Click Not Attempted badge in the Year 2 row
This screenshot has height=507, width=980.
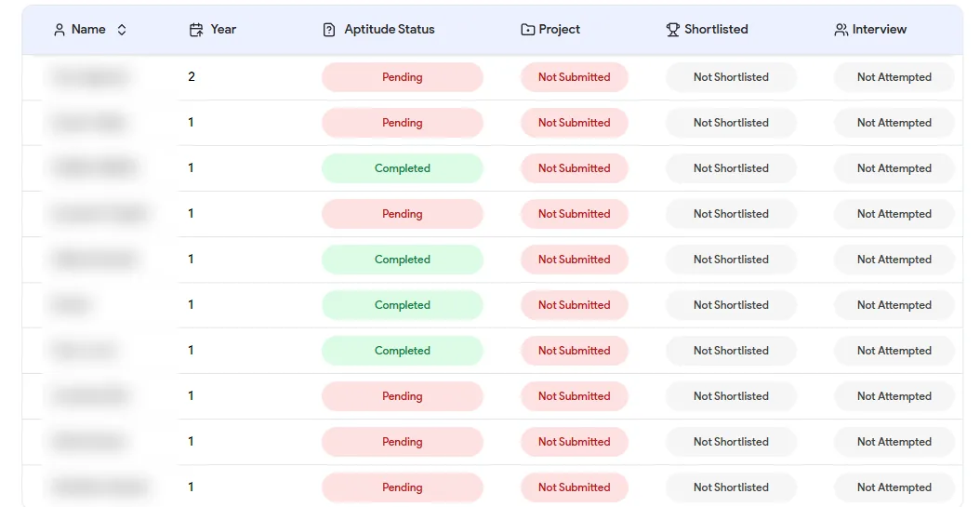pos(894,77)
